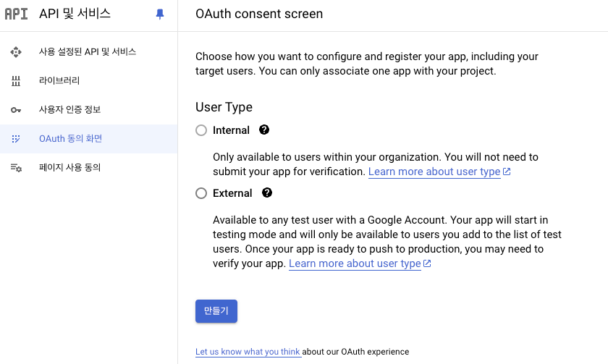
Task: Click the API logo icon
Action: tap(16, 14)
